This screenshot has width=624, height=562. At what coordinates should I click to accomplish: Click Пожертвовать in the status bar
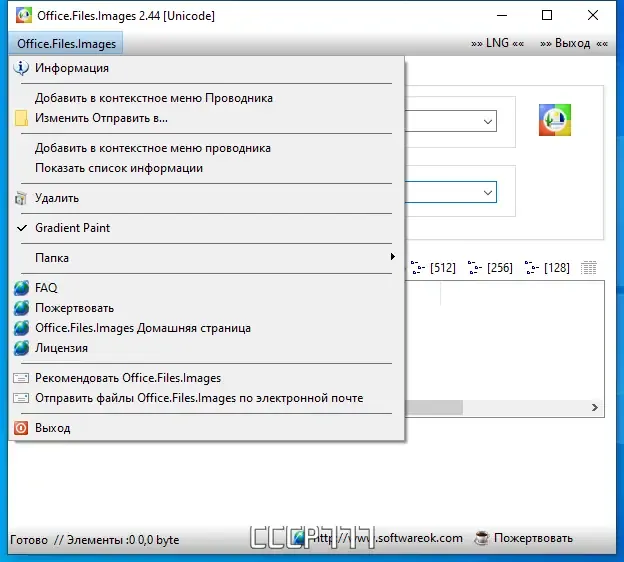[x=533, y=538]
